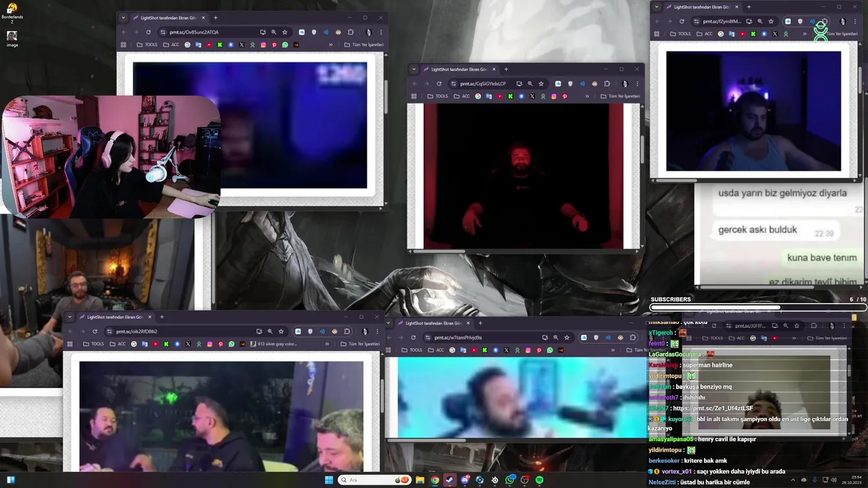Screen dimensions: 868x488
Task: Open YouTube bookmark in CqSiGYtdxLCP window
Action: pyautogui.click(x=500, y=96)
